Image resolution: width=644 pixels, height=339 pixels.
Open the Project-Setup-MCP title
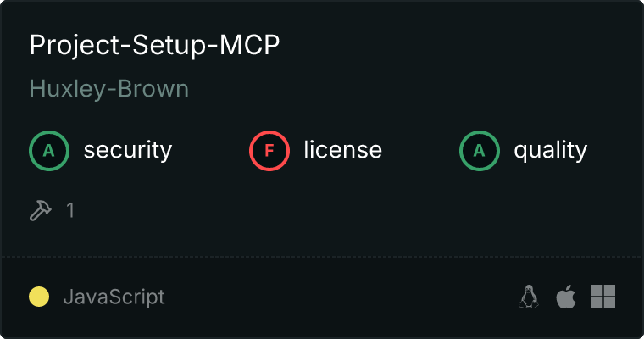pos(154,45)
